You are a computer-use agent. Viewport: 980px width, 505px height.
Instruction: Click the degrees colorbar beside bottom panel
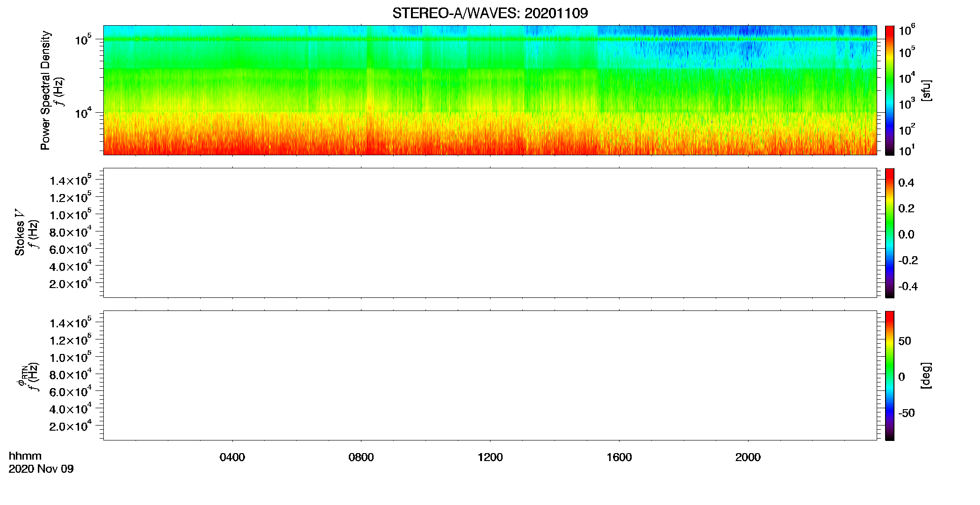889,375
